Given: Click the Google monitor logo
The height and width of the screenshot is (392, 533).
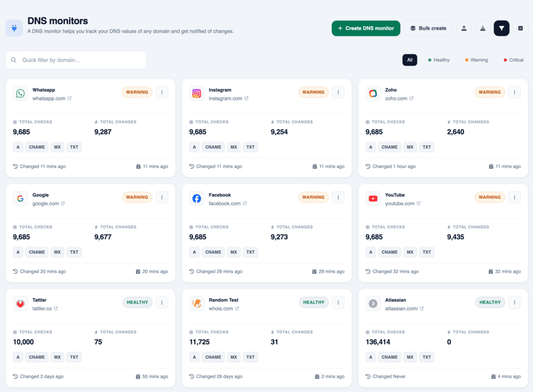Looking at the screenshot, I should 20,198.
